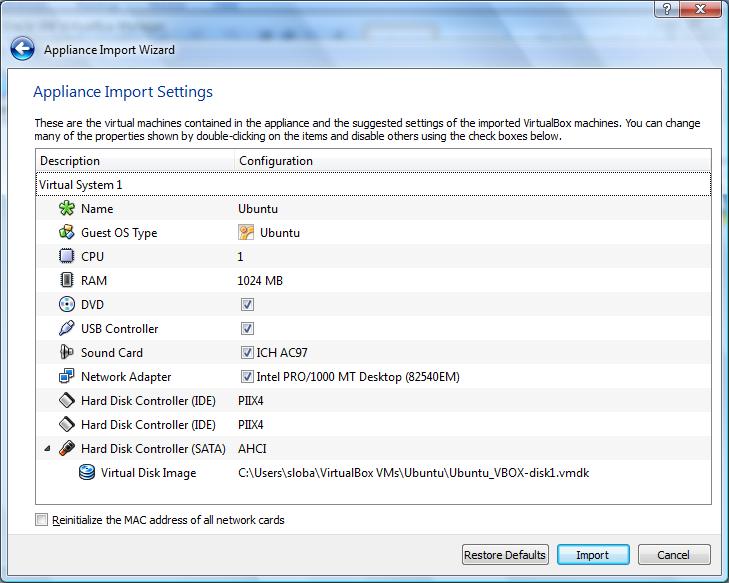Select the Network Adapter label

click(x=126, y=377)
